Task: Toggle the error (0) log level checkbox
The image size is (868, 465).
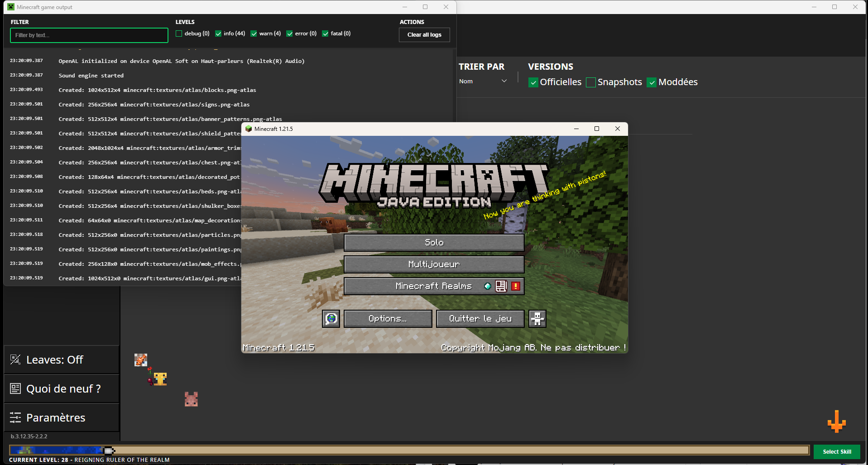Action: [x=289, y=34]
